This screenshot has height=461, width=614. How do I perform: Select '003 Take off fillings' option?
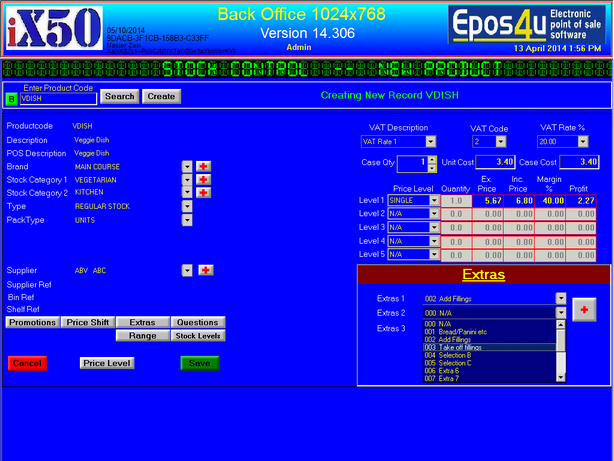tap(489, 347)
